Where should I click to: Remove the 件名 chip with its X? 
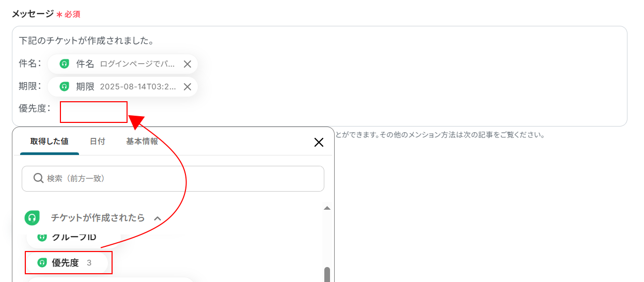coord(187,64)
